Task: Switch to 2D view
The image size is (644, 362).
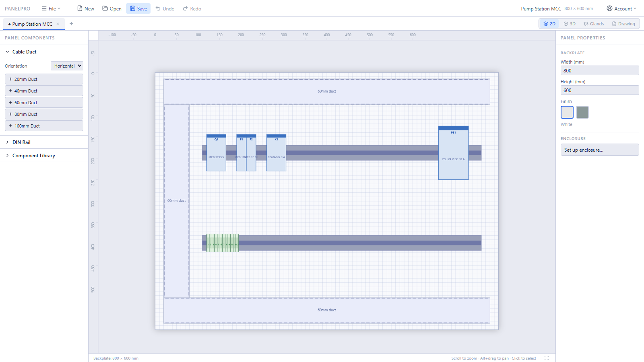Action: pyautogui.click(x=549, y=24)
